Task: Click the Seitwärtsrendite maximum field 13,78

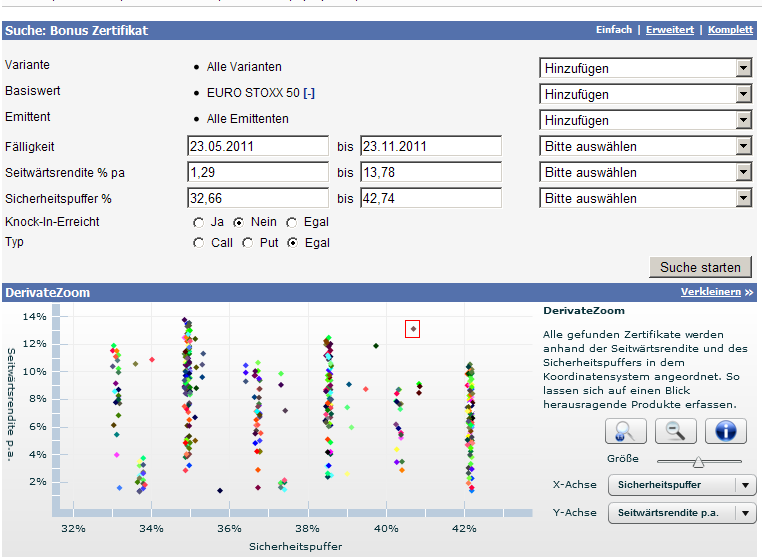Action: pyautogui.click(x=431, y=172)
